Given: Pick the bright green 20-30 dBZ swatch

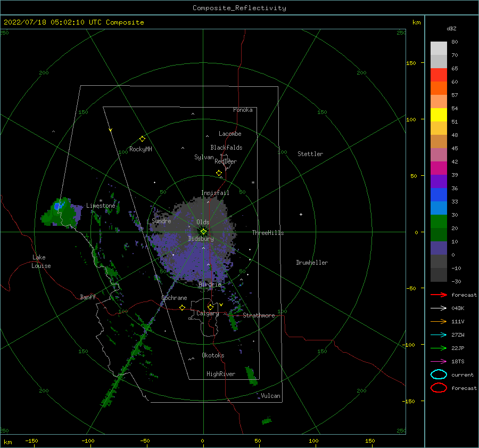Looking at the screenshot, I should [x=439, y=222].
